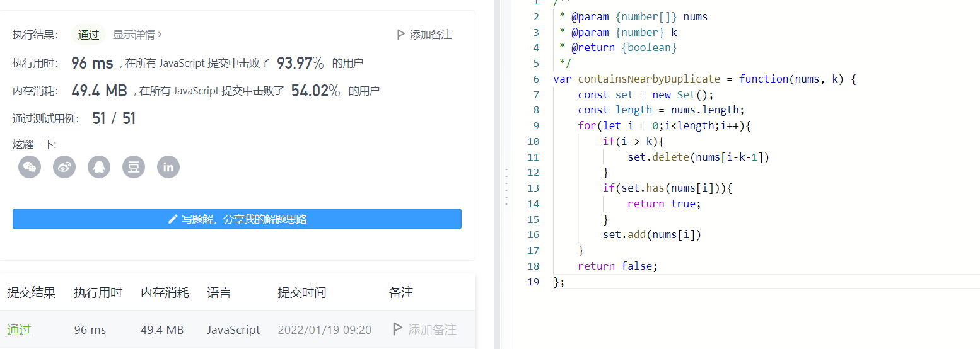
Task: Click the 写题解，分享我的解题思路 button
Action: (237, 219)
